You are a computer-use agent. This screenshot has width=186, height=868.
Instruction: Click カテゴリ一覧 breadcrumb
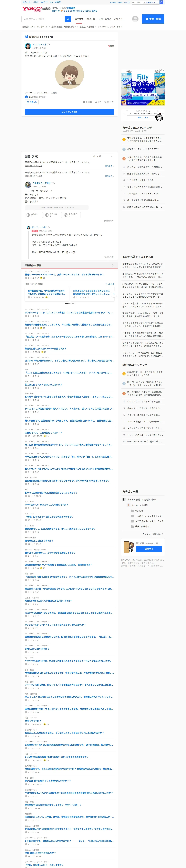pos(42,27)
